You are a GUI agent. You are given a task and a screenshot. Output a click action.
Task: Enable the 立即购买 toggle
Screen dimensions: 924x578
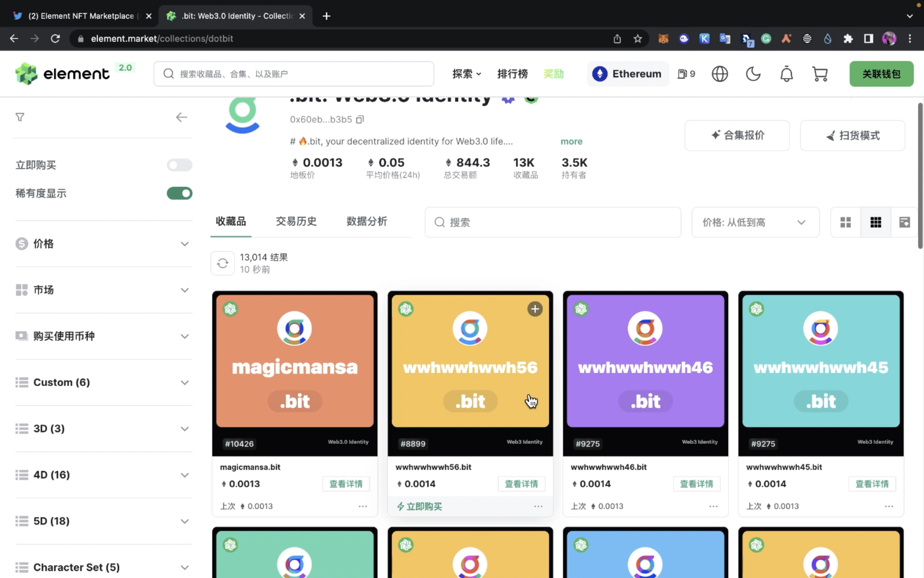pyautogui.click(x=179, y=165)
